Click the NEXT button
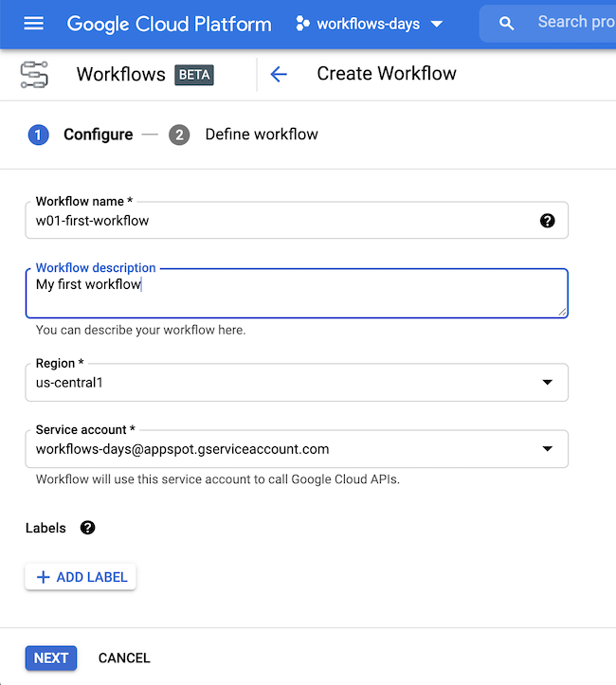This screenshot has height=685, width=616. (51, 658)
